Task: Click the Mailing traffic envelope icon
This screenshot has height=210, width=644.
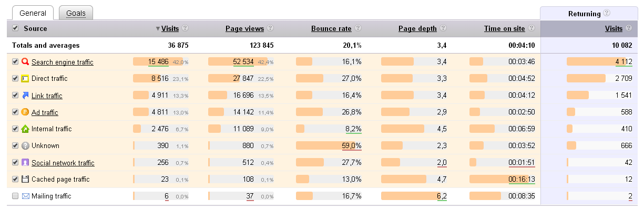Action: [25, 196]
